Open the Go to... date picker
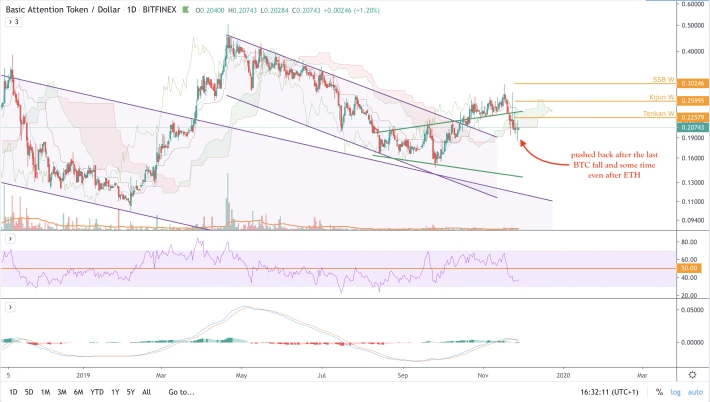The height and width of the screenshot is (402, 710). [x=182, y=392]
